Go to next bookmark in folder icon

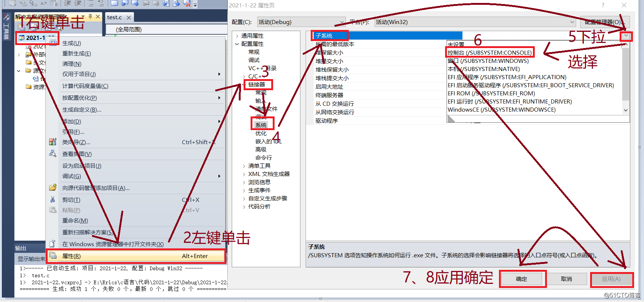[156, 3]
